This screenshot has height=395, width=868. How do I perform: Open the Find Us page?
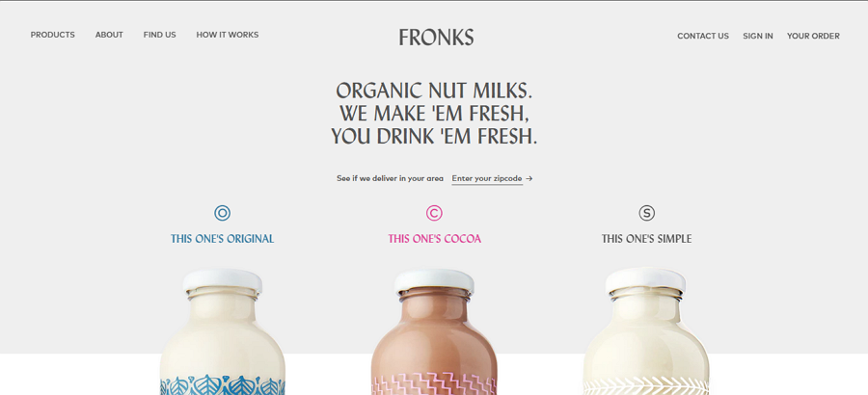tap(159, 35)
